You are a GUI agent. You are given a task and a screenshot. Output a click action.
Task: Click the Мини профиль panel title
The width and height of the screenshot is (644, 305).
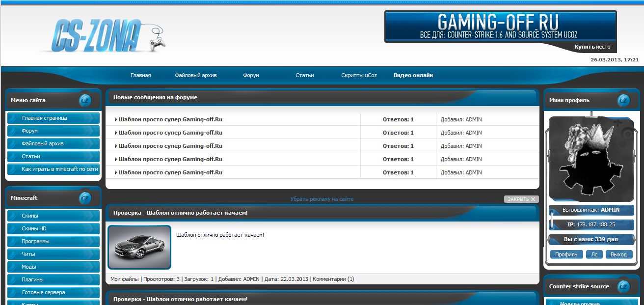[x=569, y=100]
